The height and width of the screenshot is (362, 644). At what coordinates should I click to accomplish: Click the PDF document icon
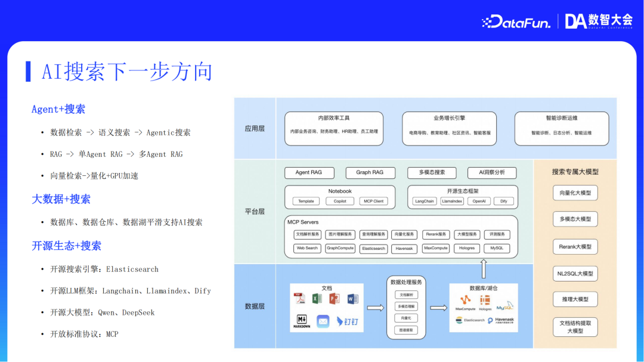[299, 298]
